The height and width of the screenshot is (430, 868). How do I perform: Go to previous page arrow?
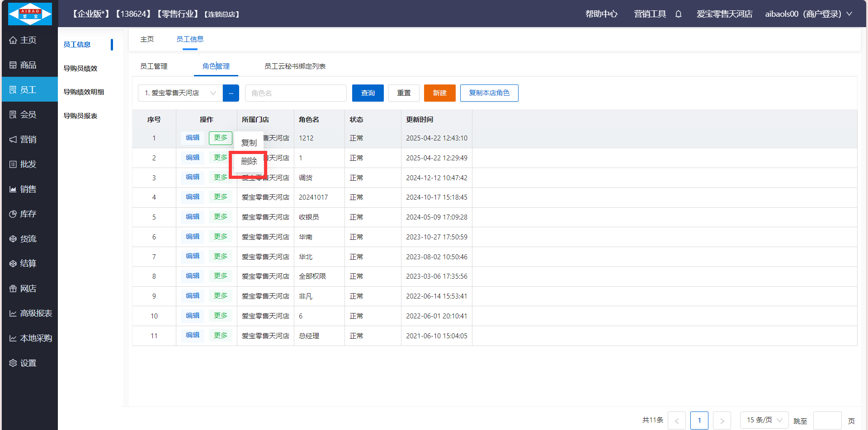[x=677, y=421]
